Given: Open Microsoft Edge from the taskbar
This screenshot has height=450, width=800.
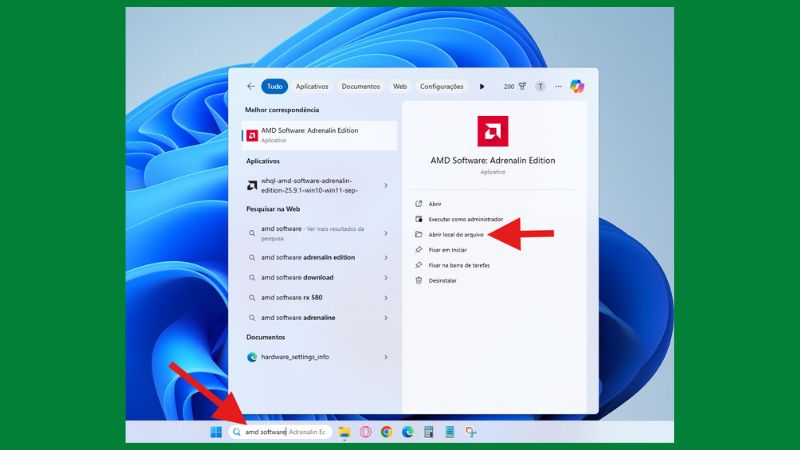Looking at the screenshot, I should 407,432.
